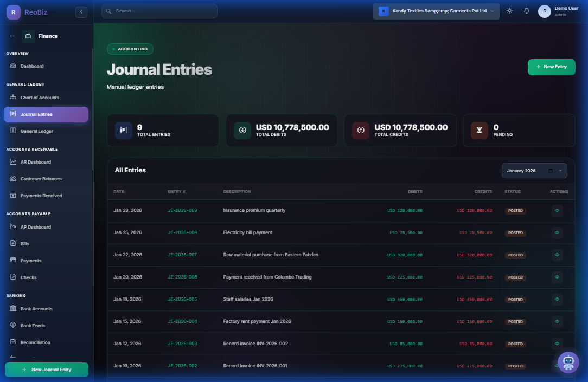588x382 pixels.
Task: Open the January 2026 month dropdown
Action: click(x=534, y=170)
